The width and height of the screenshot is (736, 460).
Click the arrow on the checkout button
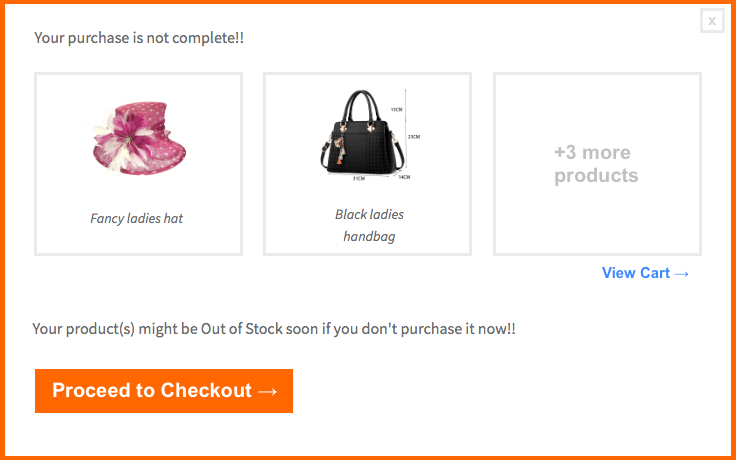pyautogui.click(x=267, y=391)
